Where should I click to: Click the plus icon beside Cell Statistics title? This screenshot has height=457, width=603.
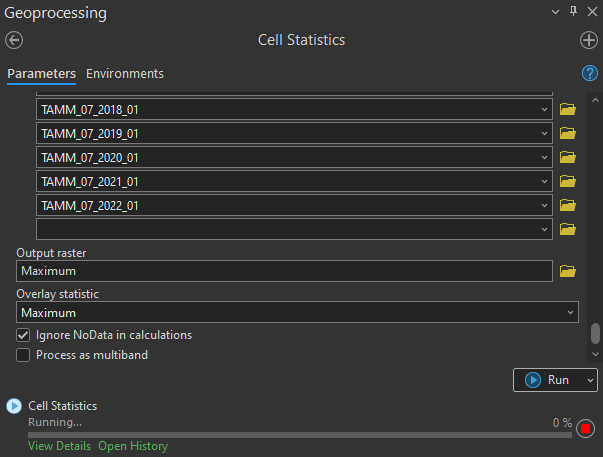pos(589,40)
